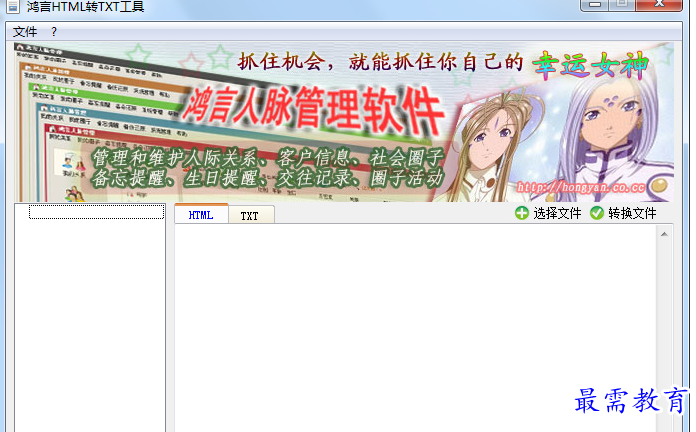Viewport: 696px width, 432px height.
Task: Switch to the HTML tab
Action: [x=201, y=215]
